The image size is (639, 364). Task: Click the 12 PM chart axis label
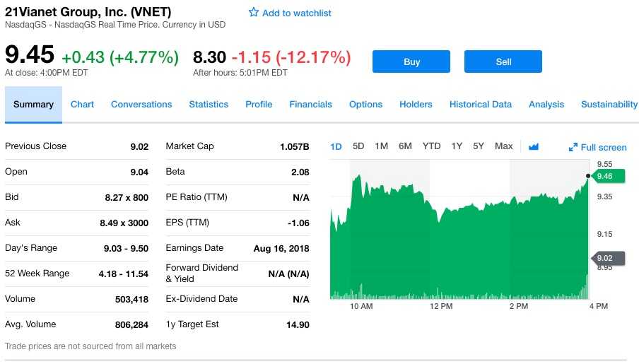(441, 306)
